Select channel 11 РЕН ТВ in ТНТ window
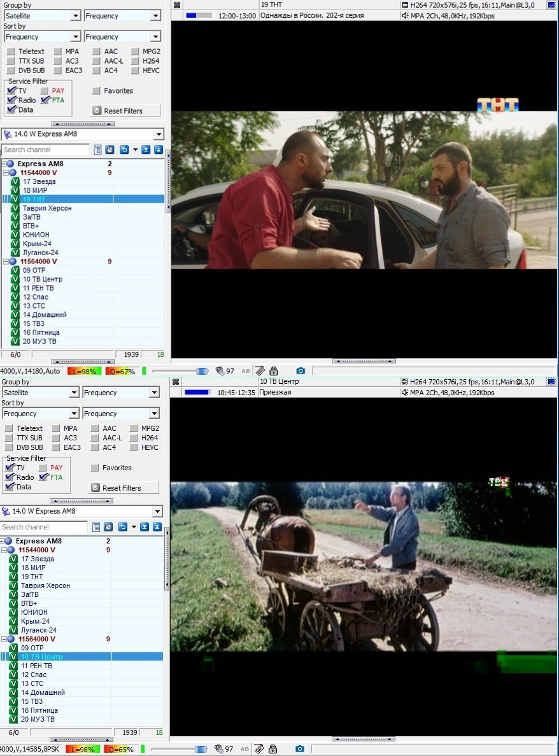The width and height of the screenshot is (559, 756). tap(38, 288)
